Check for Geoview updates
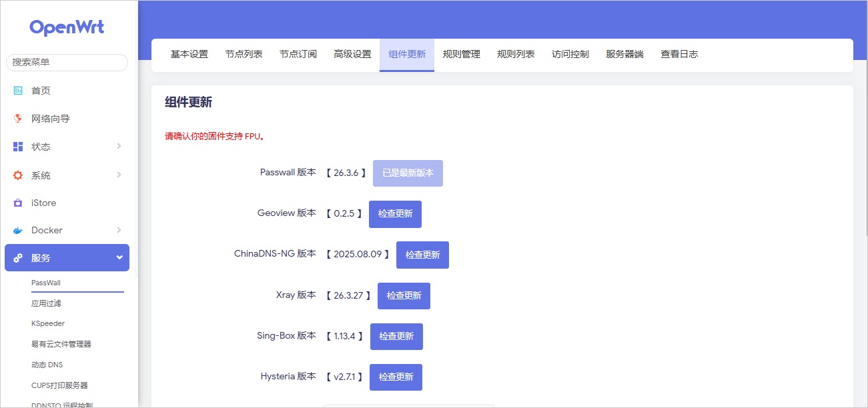 tap(395, 214)
